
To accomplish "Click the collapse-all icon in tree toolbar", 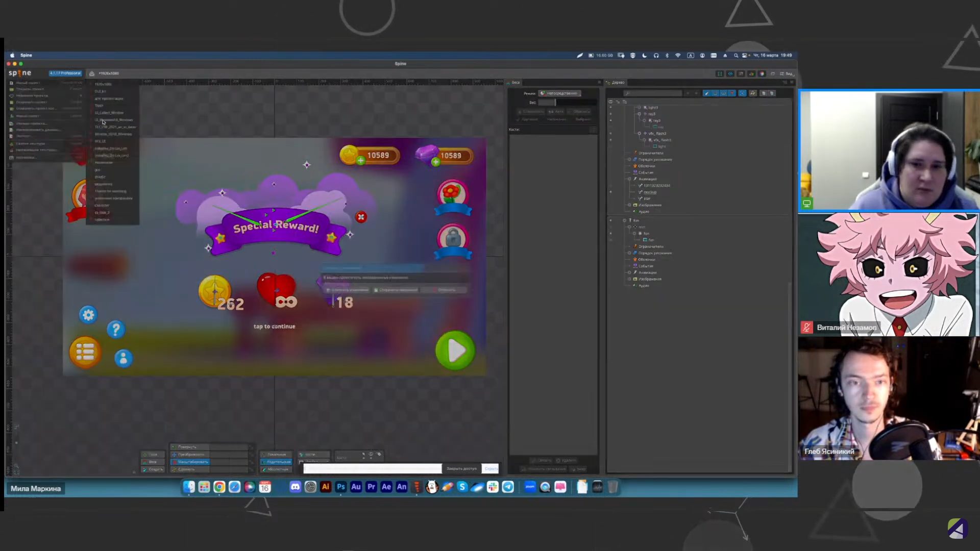I will [x=772, y=93].
